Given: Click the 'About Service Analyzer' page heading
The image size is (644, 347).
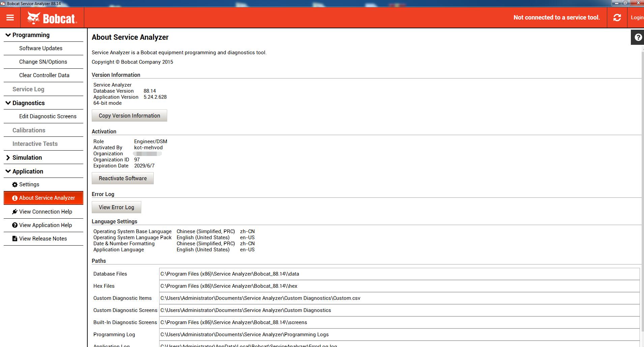Looking at the screenshot, I should coord(130,37).
